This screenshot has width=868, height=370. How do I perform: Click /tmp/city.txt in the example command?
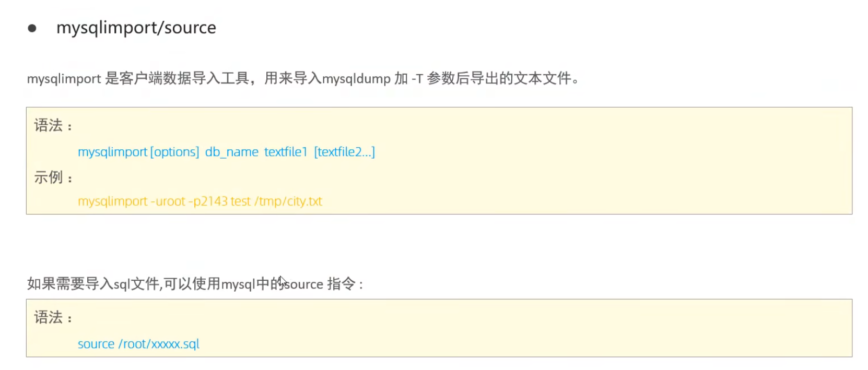click(x=288, y=201)
